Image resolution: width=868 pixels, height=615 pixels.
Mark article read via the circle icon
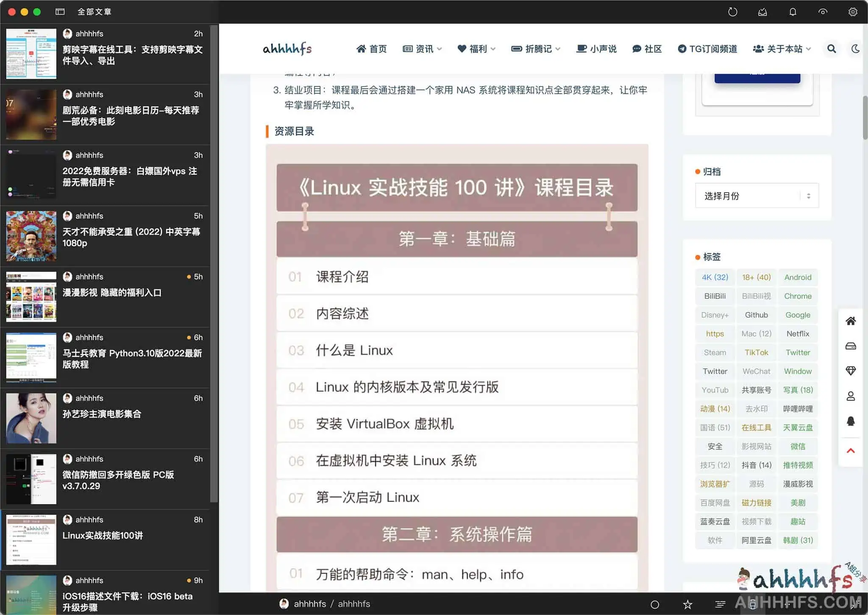tap(654, 604)
